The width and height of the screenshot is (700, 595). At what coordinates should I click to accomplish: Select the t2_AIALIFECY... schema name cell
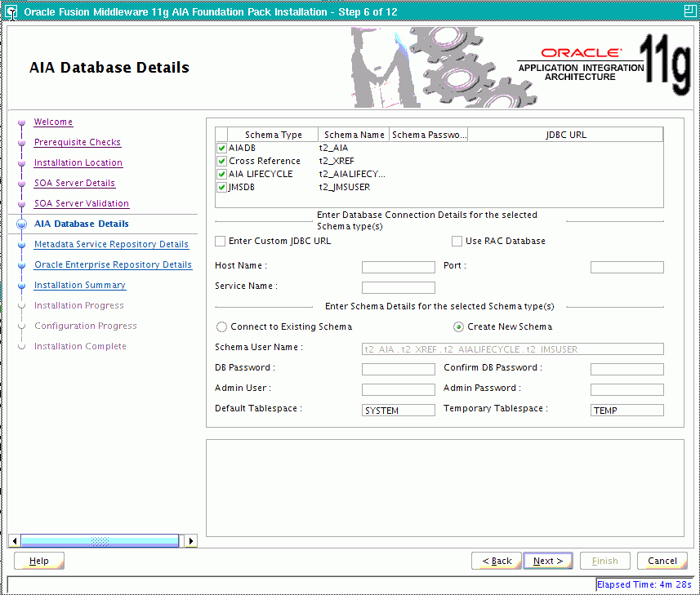coord(353,174)
